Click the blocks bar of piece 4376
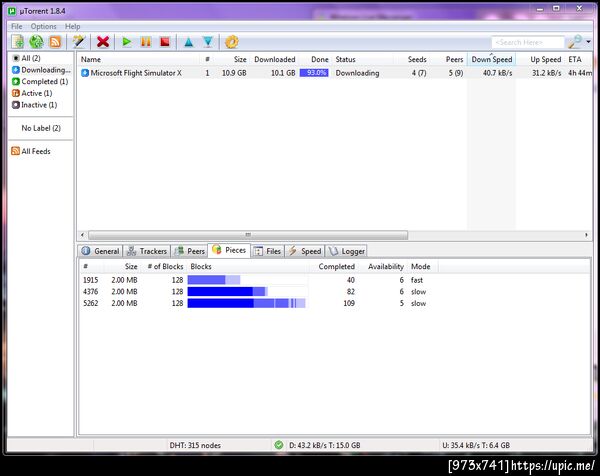The width and height of the screenshot is (600, 476). (x=247, y=292)
